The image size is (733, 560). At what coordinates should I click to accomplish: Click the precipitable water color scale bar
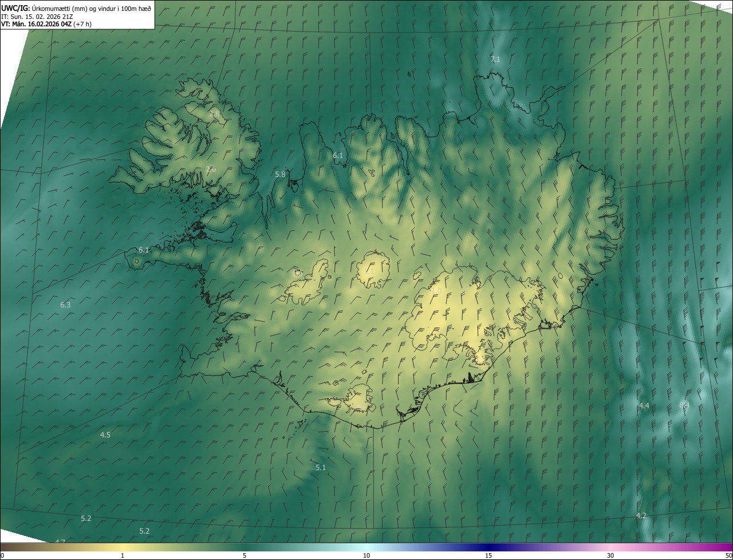click(x=366, y=547)
